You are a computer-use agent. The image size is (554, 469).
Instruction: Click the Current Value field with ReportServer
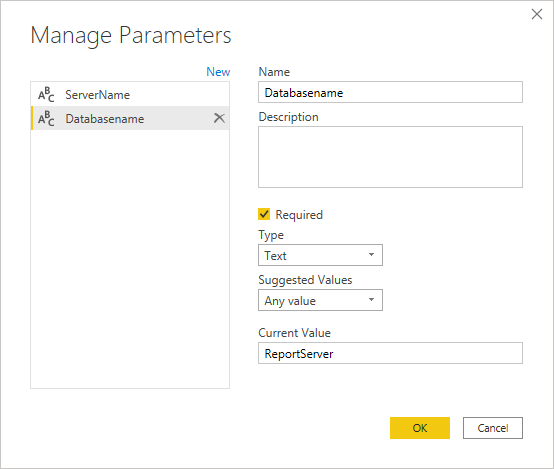(390, 353)
